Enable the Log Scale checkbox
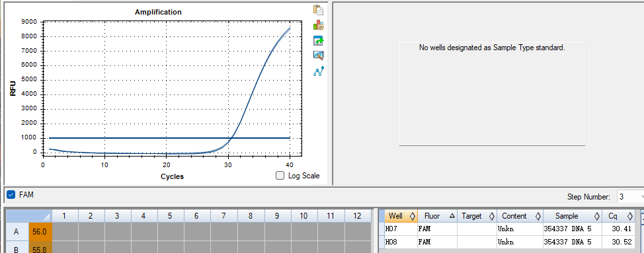644x253 pixels. coord(280,176)
